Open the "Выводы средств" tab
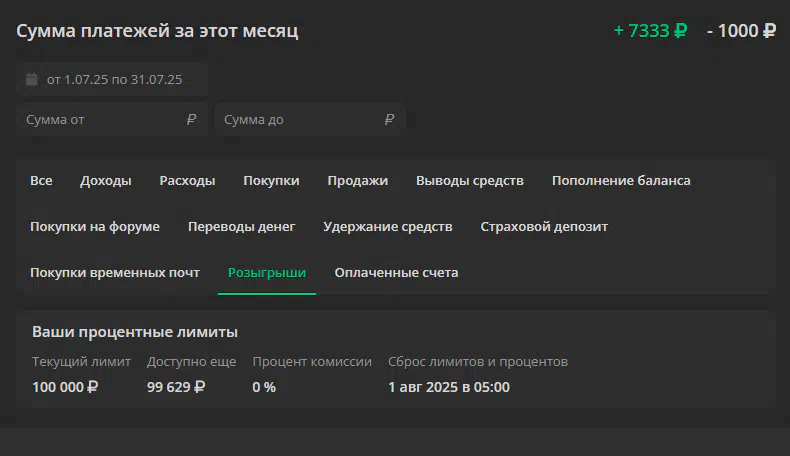 470,180
